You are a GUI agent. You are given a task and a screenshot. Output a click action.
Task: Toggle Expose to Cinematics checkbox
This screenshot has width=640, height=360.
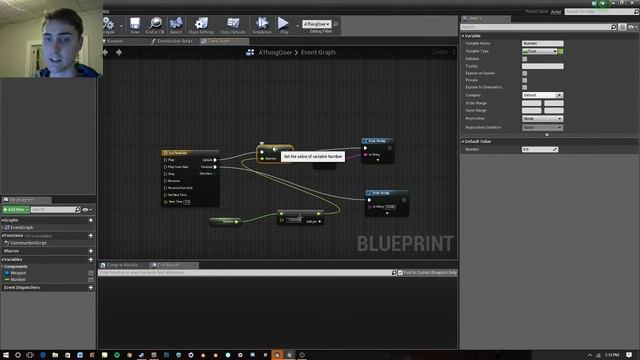(x=524, y=87)
